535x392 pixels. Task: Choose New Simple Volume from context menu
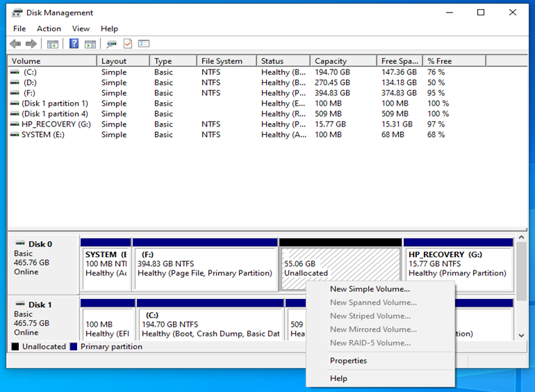(370, 289)
